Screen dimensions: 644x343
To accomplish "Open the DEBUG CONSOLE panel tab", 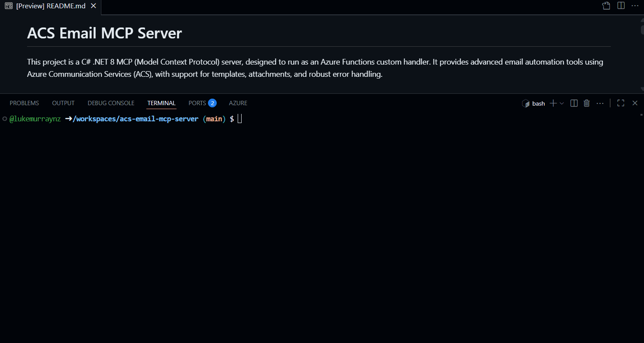I will click(x=111, y=103).
